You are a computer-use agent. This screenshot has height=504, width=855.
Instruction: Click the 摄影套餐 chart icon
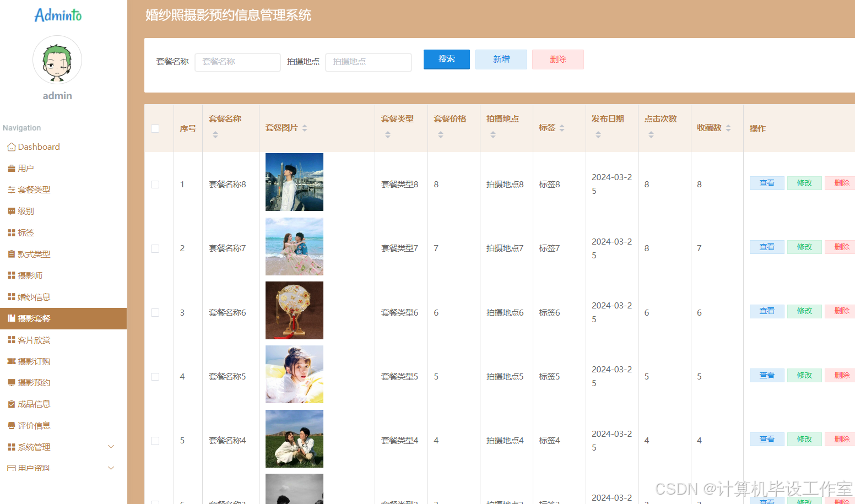11,318
